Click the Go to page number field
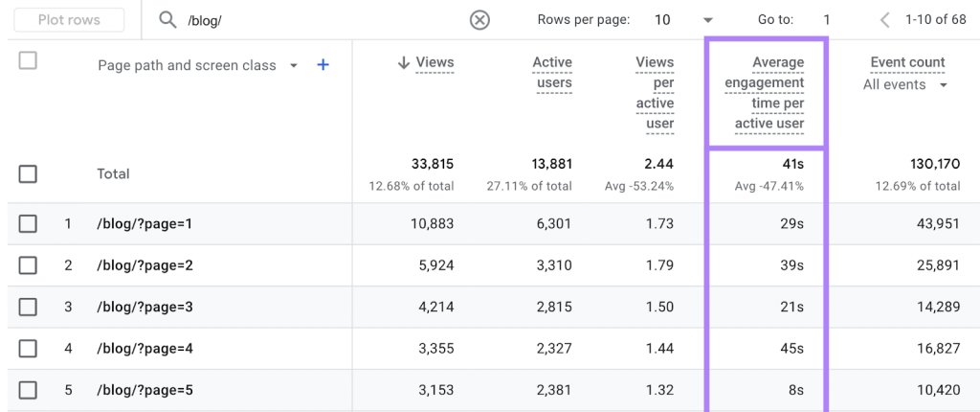980x412 pixels. [826, 20]
